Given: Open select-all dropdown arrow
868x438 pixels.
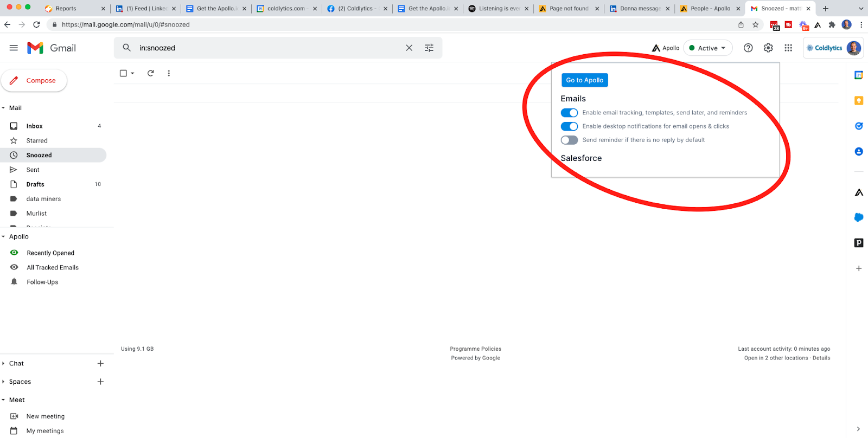Looking at the screenshot, I should (132, 73).
